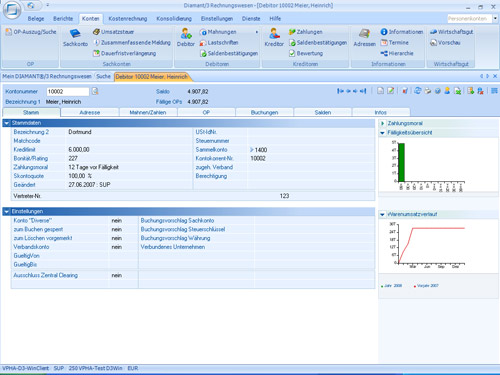Collapse the Fälligkeitsübersicht panel
Image resolution: width=500 pixels, height=375 pixels.
(x=382, y=133)
